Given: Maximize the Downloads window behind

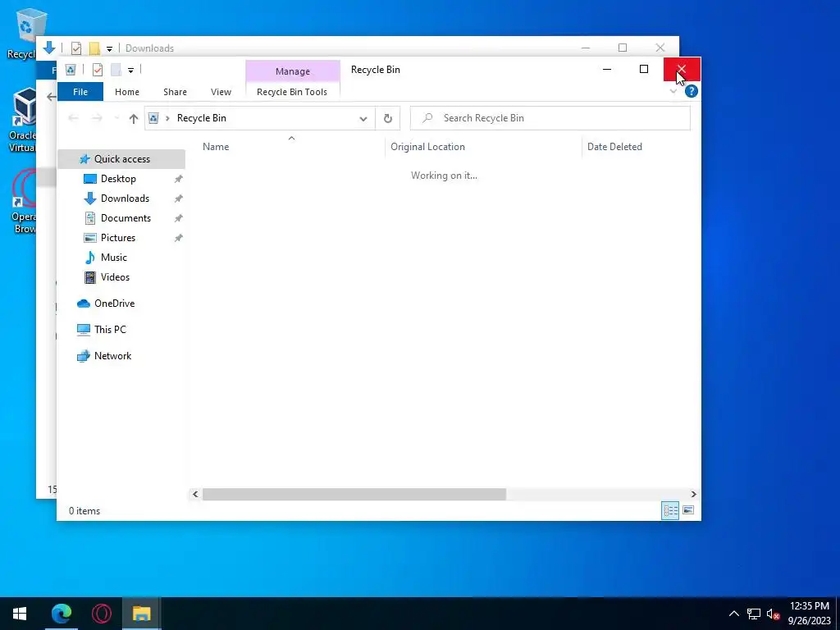Looking at the screenshot, I should click(x=623, y=48).
